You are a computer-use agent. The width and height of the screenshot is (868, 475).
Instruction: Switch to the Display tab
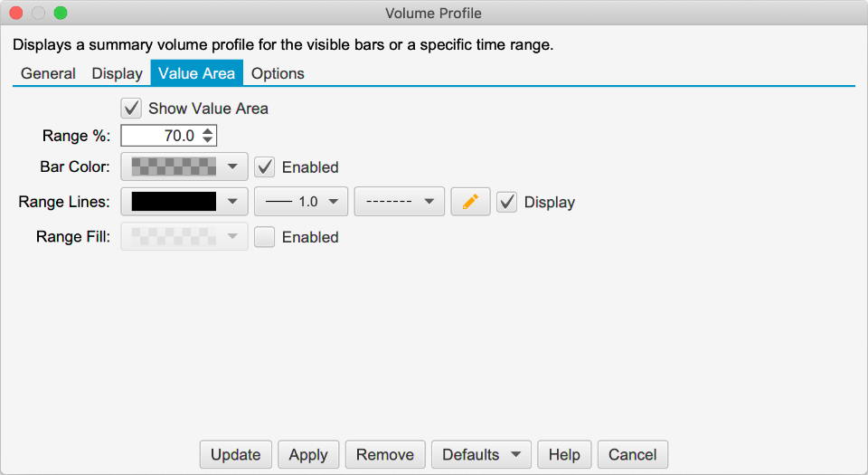pyautogui.click(x=117, y=73)
